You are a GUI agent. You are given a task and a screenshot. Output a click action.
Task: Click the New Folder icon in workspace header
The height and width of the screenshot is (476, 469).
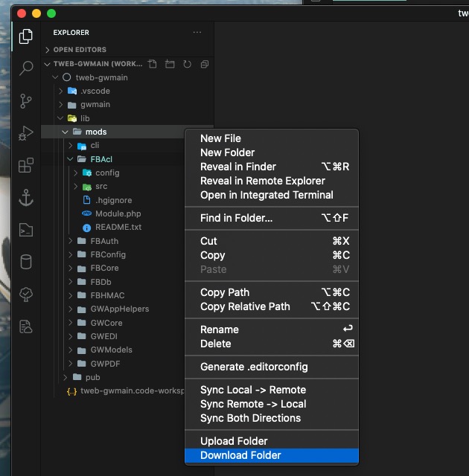click(x=170, y=64)
